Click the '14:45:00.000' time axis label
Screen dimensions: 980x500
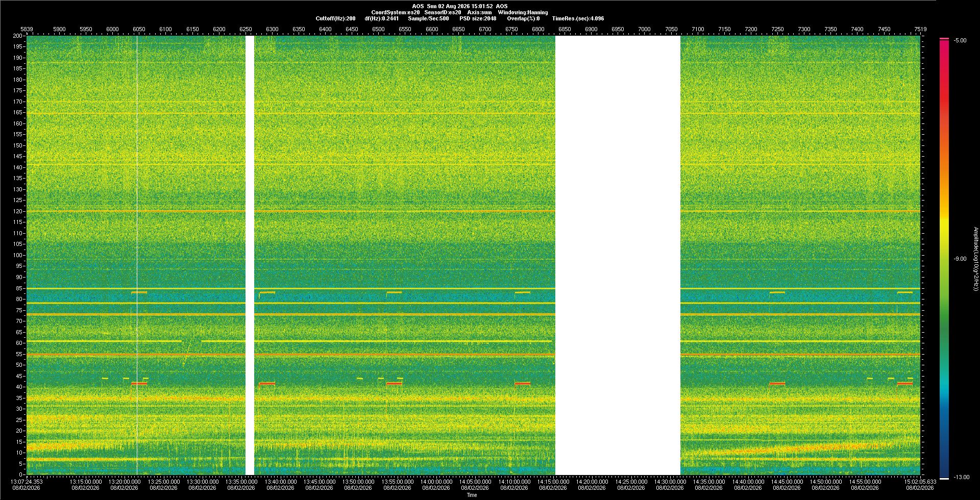787,481
